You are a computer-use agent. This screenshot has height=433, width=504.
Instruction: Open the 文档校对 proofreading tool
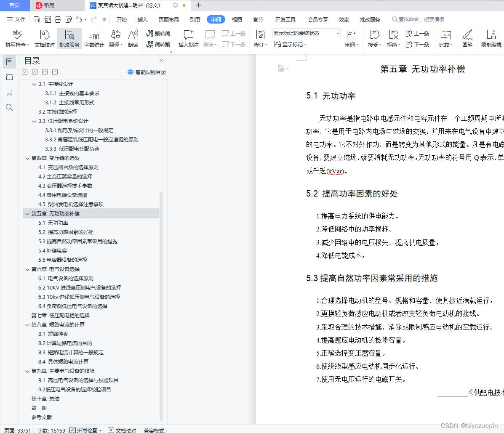[45, 39]
